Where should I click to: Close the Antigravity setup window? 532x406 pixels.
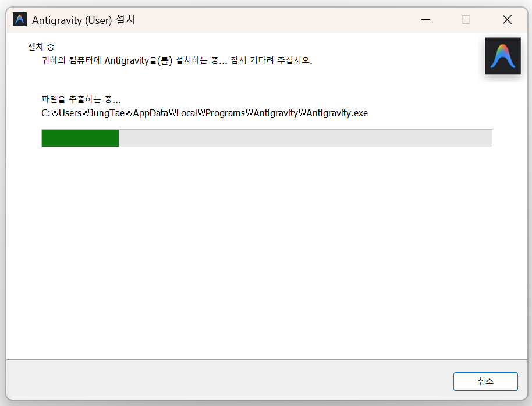pyautogui.click(x=507, y=20)
